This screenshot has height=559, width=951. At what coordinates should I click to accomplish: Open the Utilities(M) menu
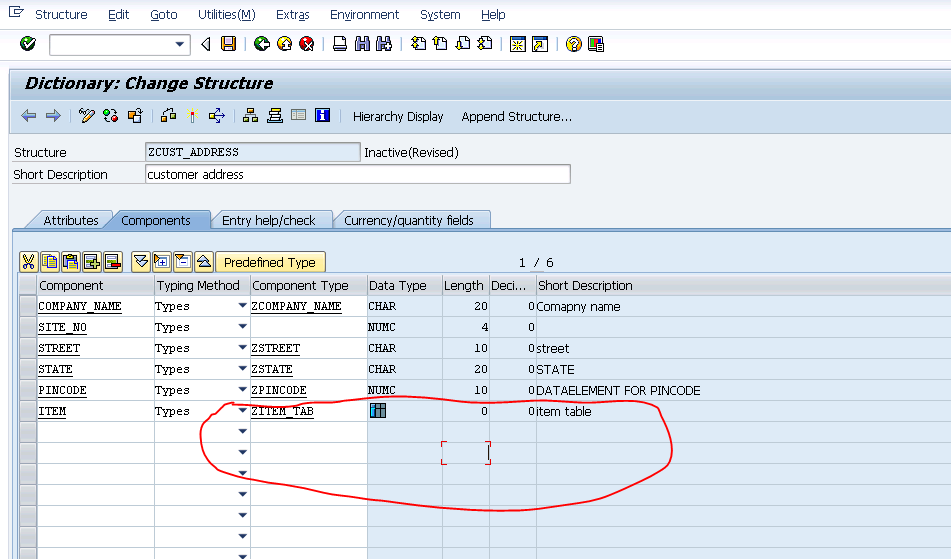tap(226, 15)
